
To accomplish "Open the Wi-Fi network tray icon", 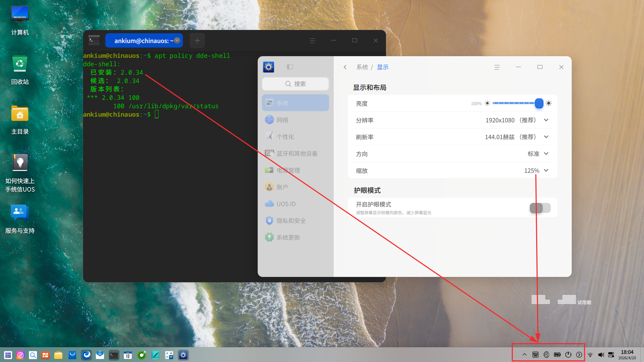I will point(590,355).
